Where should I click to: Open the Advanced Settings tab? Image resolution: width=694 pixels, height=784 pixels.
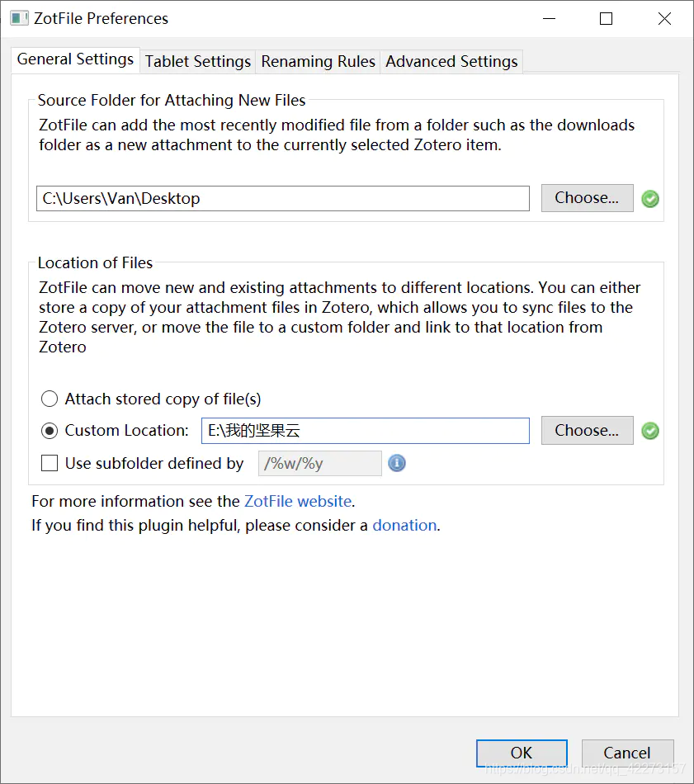click(451, 62)
